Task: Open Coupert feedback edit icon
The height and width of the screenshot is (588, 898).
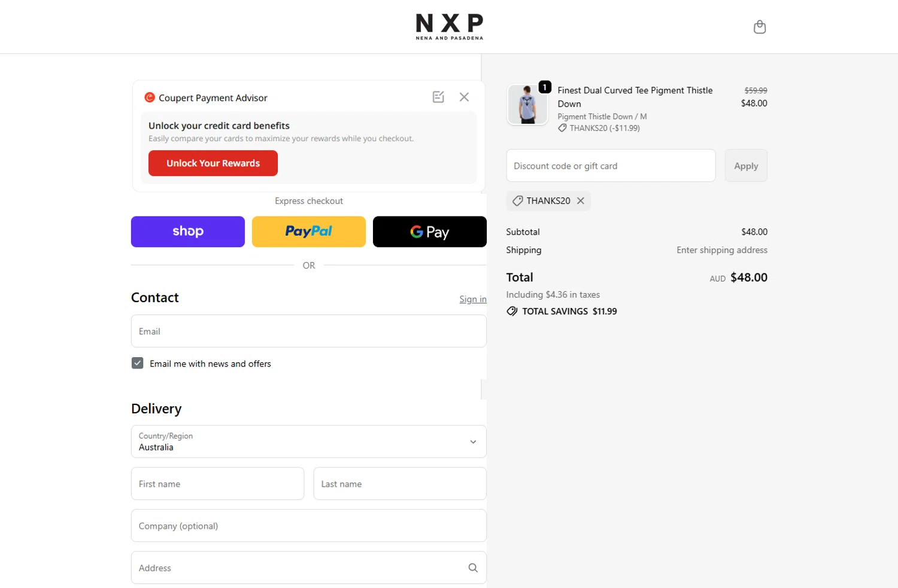Action: tap(438, 97)
